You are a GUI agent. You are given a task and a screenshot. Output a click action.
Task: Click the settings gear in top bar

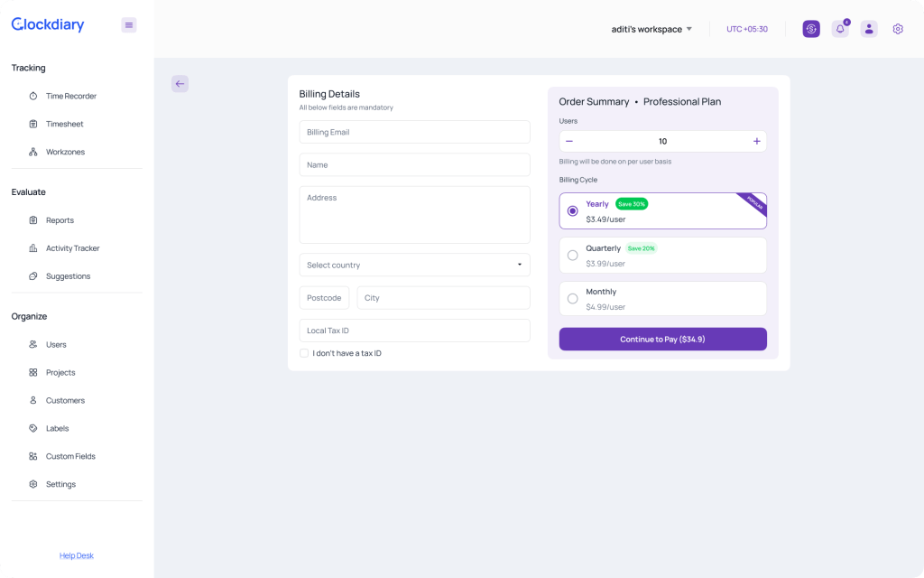[898, 29]
